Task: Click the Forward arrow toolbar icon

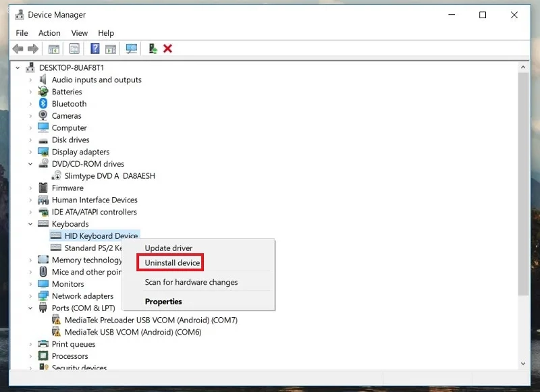Action: pos(33,49)
